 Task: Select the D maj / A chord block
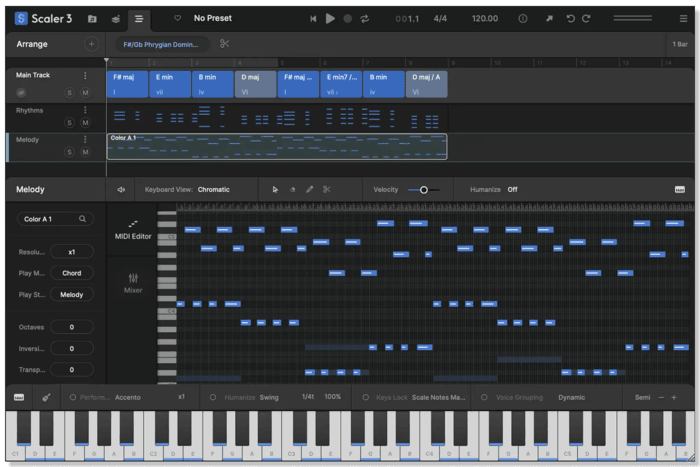(x=426, y=83)
